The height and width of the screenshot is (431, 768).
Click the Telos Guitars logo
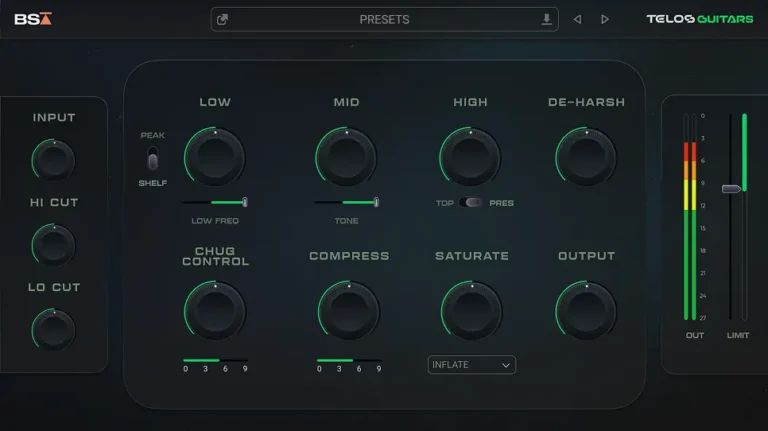pos(699,19)
